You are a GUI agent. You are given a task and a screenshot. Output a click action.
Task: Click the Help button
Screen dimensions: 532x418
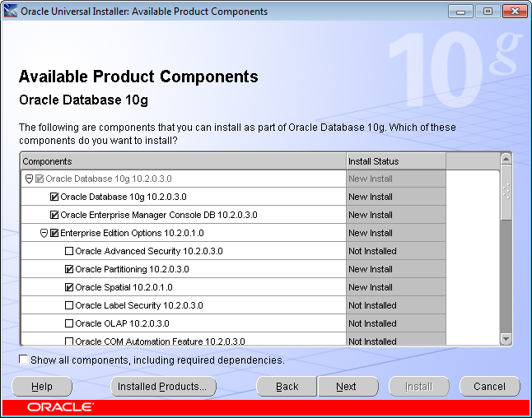point(42,387)
